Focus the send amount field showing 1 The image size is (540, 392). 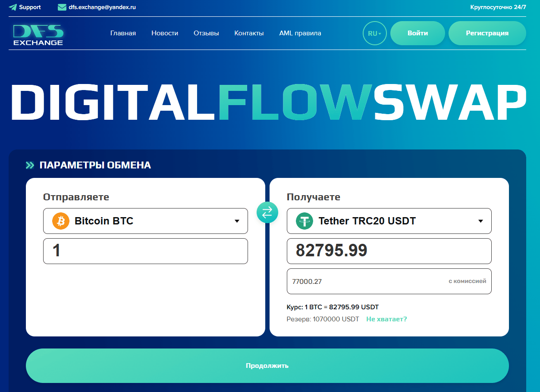145,251
